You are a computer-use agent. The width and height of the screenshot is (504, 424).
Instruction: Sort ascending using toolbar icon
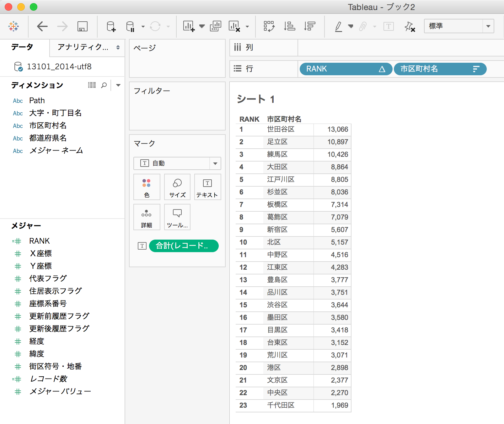coord(289,26)
